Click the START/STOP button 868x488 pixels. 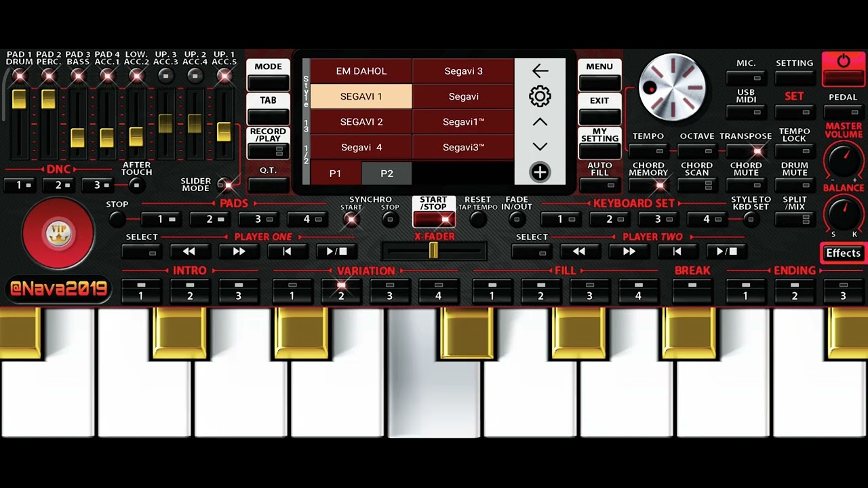[433, 212]
